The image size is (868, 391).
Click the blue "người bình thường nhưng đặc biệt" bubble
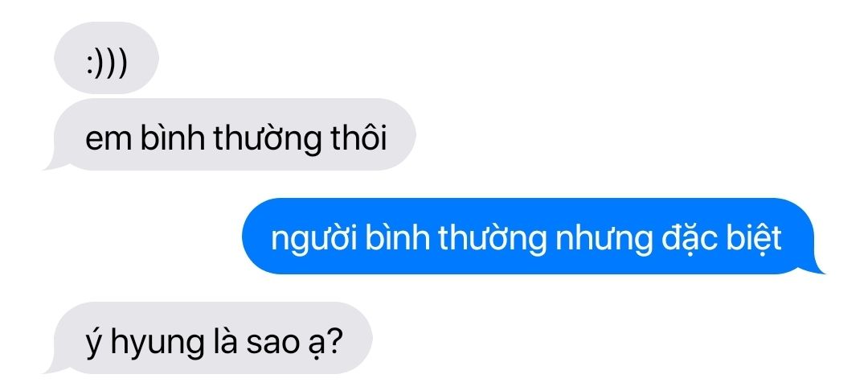tap(533, 236)
